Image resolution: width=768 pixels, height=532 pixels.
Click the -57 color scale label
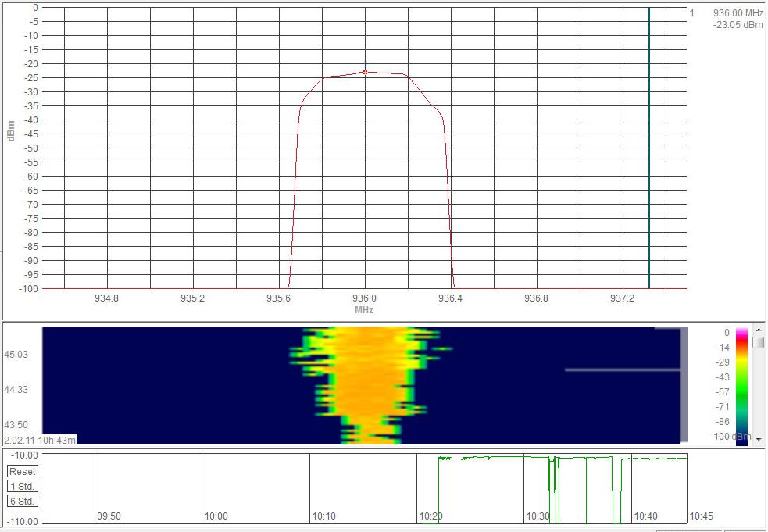[723, 392]
